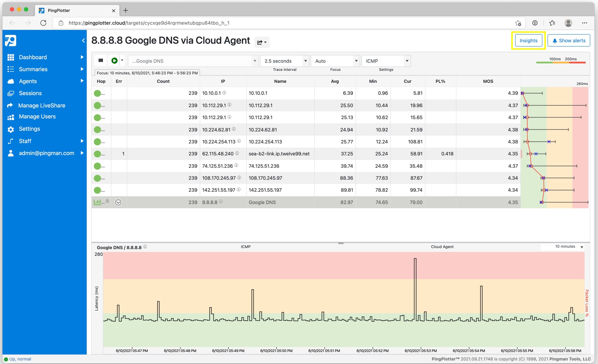This screenshot has width=598, height=364.
Task: Click info icon beside Google DNS / 8.8.8.8 graph title
Action: pos(145,247)
